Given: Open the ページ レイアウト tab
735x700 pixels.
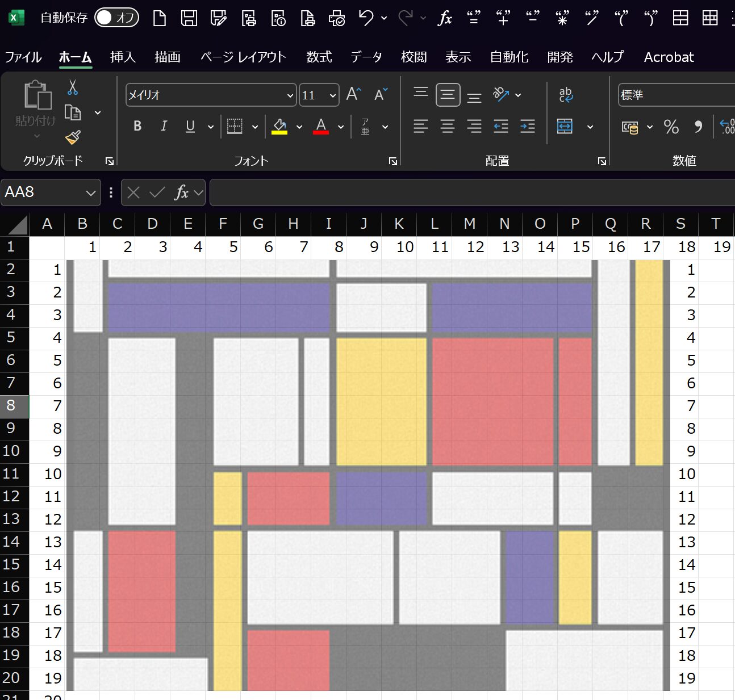Looking at the screenshot, I should (x=243, y=57).
